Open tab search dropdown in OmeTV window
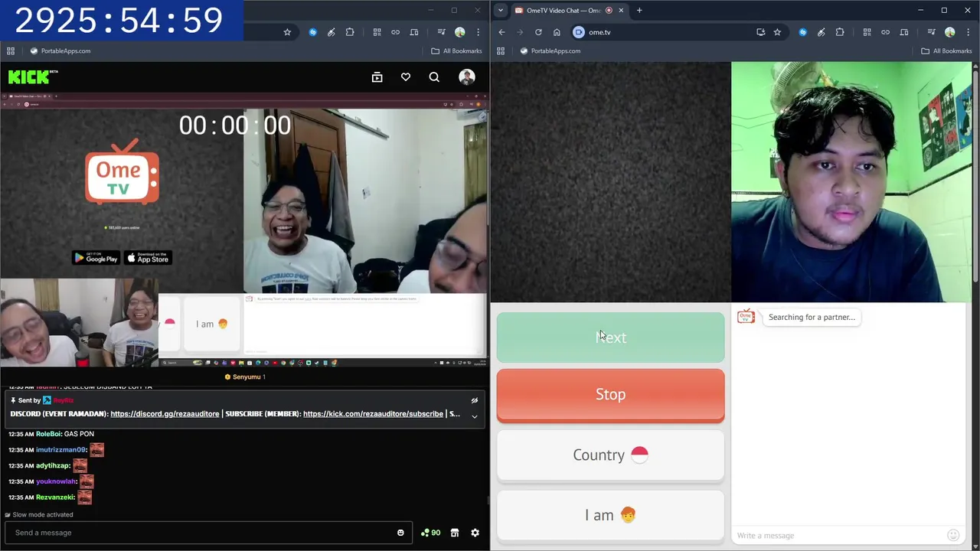The height and width of the screenshot is (551, 980). click(500, 10)
